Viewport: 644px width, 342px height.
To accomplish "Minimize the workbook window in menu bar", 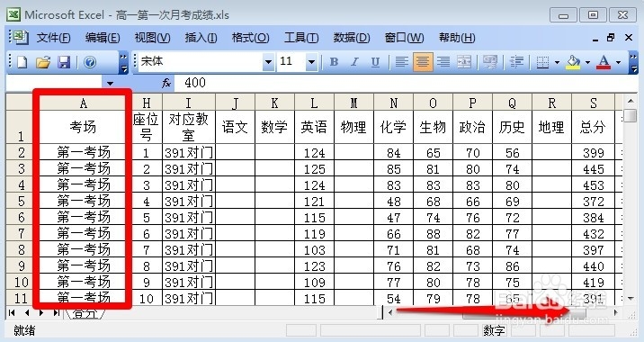I will (595, 40).
